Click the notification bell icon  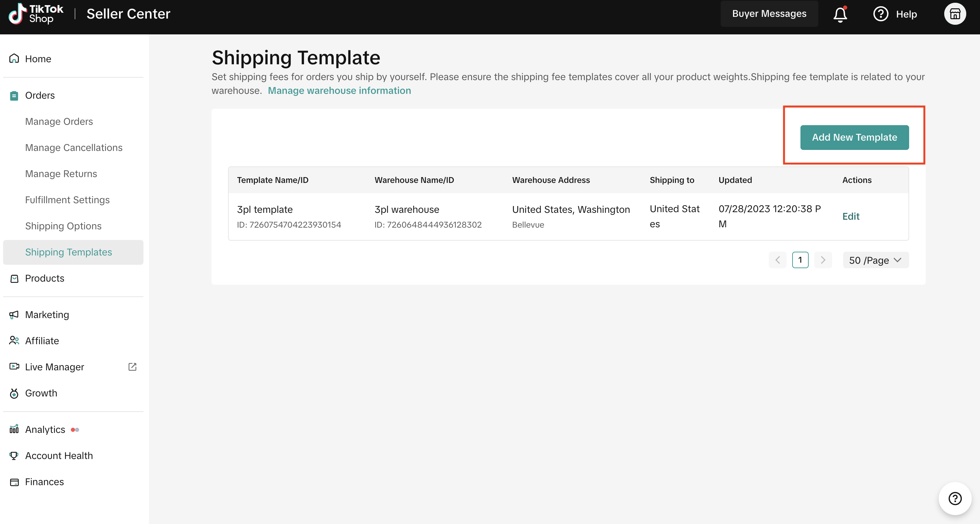click(840, 14)
